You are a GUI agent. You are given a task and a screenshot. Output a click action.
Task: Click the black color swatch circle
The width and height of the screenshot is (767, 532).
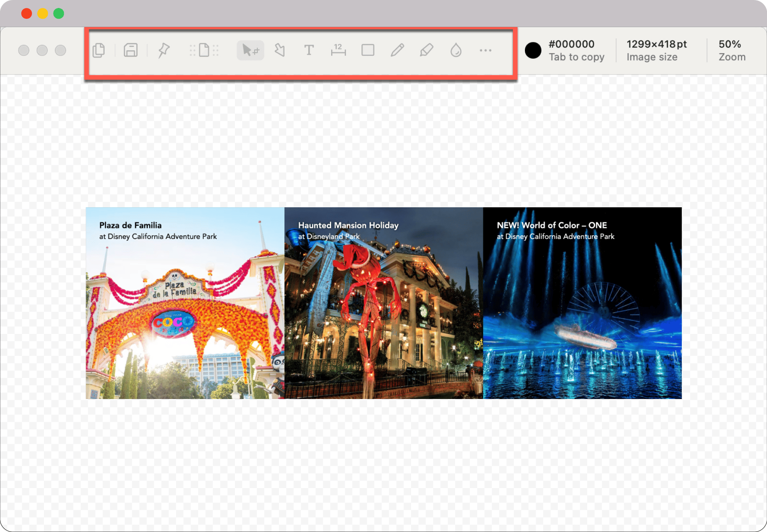click(x=533, y=50)
